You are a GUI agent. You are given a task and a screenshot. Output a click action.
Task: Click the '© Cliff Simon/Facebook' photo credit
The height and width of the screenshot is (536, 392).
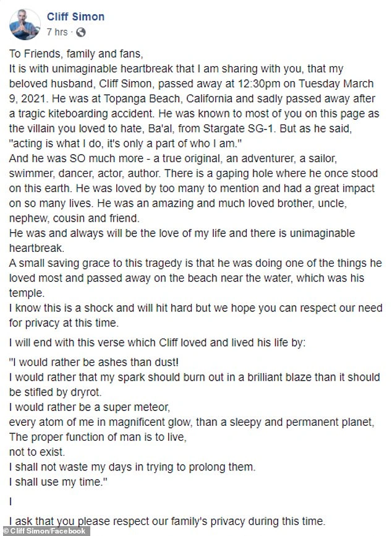(x=45, y=531)
